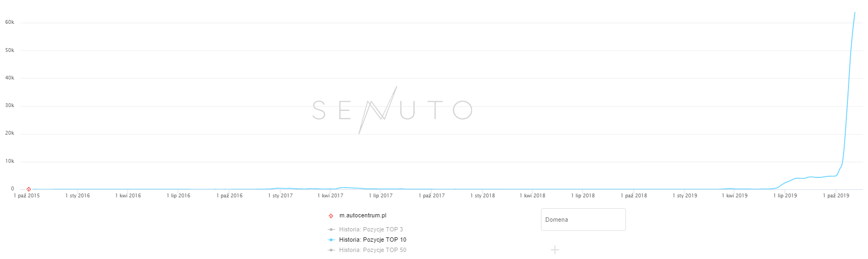The height and width of the screenshot is (259, 868).
Task: Focus the Domena input field
Action: (583, 220)
